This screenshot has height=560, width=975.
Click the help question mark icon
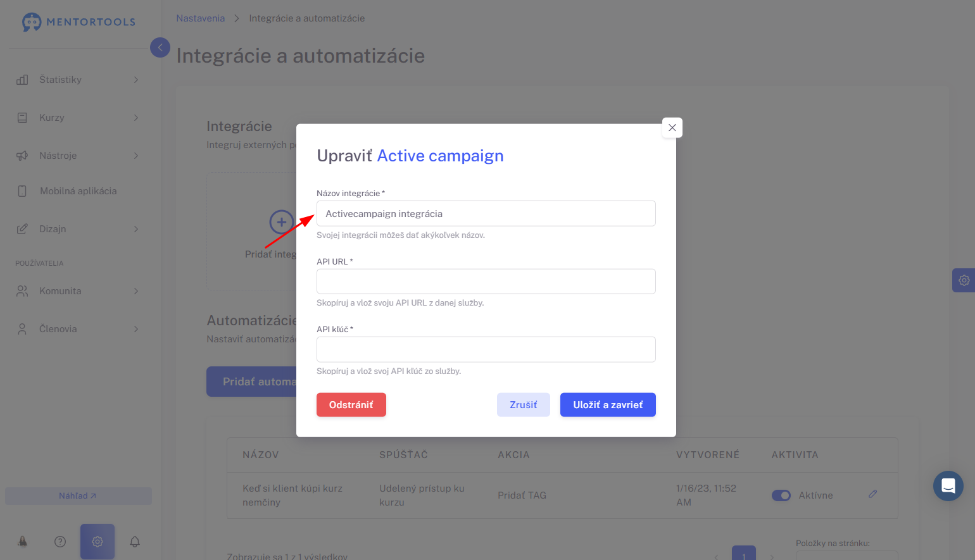60,542
